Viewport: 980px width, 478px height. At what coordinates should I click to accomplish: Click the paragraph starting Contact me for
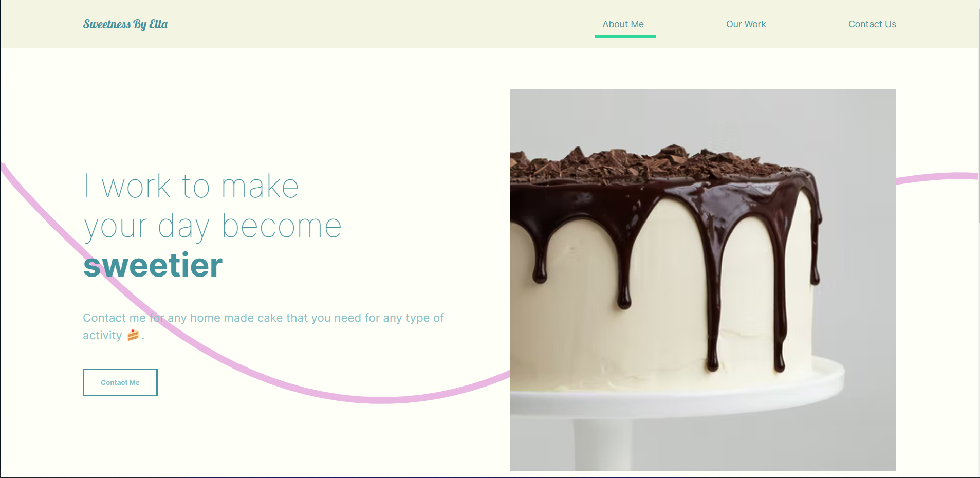(263, 326)
